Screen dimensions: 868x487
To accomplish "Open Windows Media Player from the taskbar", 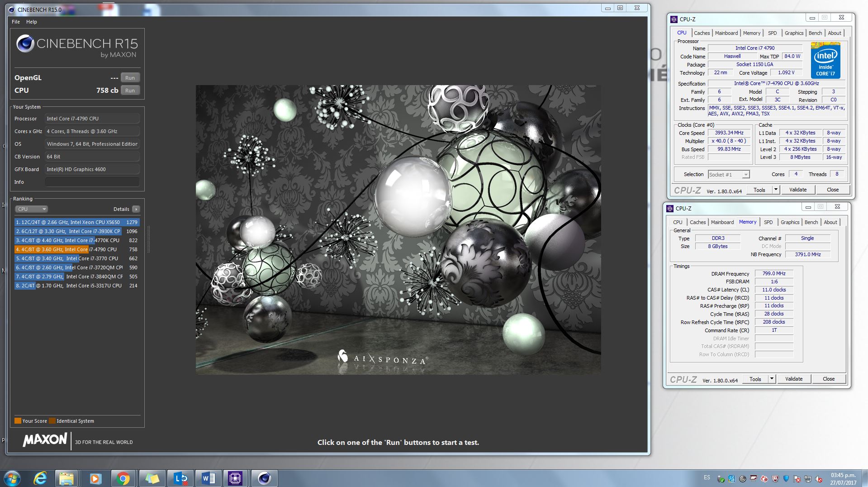I will coord(95,478).
